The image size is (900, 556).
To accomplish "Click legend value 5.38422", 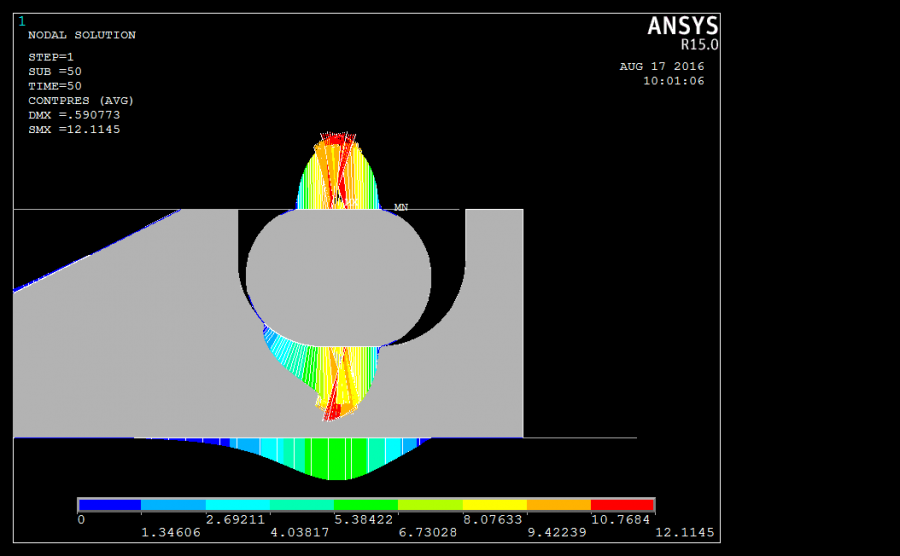I will [x=364, y=520].
